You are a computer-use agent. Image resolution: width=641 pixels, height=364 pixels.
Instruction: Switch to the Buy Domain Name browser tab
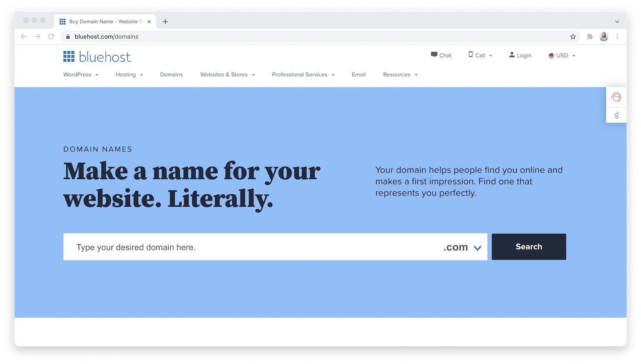pos(104,21)
